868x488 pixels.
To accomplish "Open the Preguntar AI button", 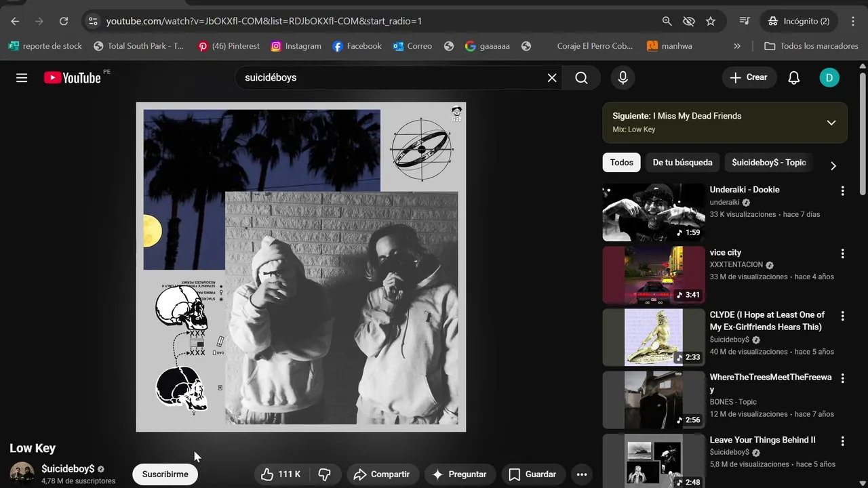I will pos(460,474).
